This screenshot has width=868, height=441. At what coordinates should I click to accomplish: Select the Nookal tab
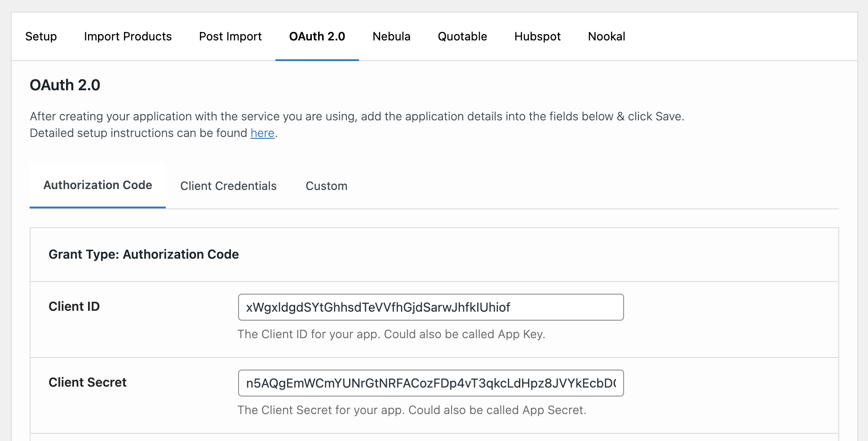pos(607,36)
